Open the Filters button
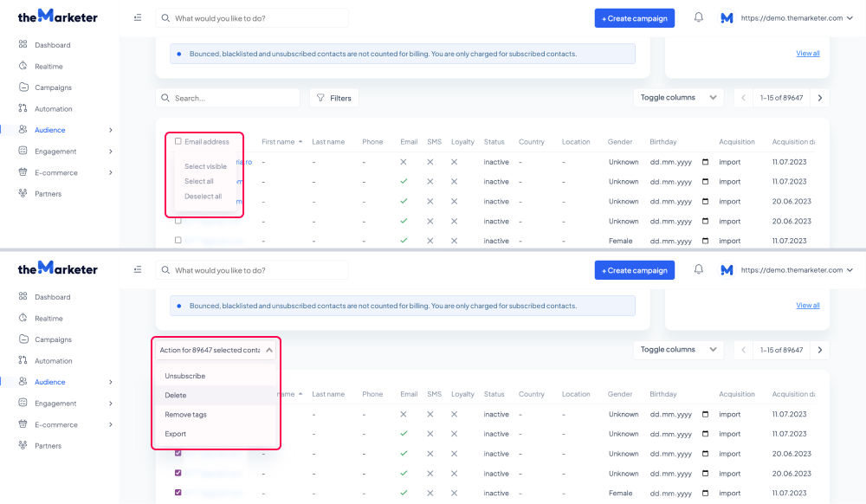This screenshot has height=504, width=866. pyautogui.click(x=334, y=98)
